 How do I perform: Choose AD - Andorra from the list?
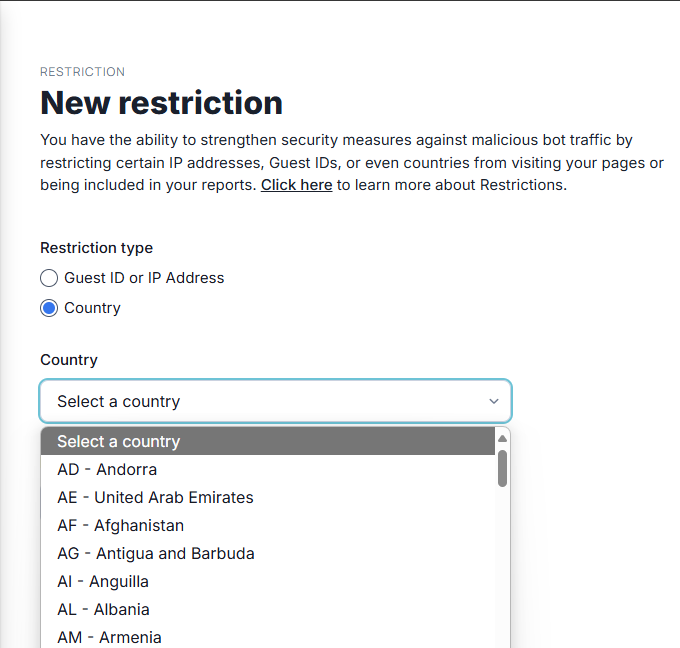tap(268, 470)
